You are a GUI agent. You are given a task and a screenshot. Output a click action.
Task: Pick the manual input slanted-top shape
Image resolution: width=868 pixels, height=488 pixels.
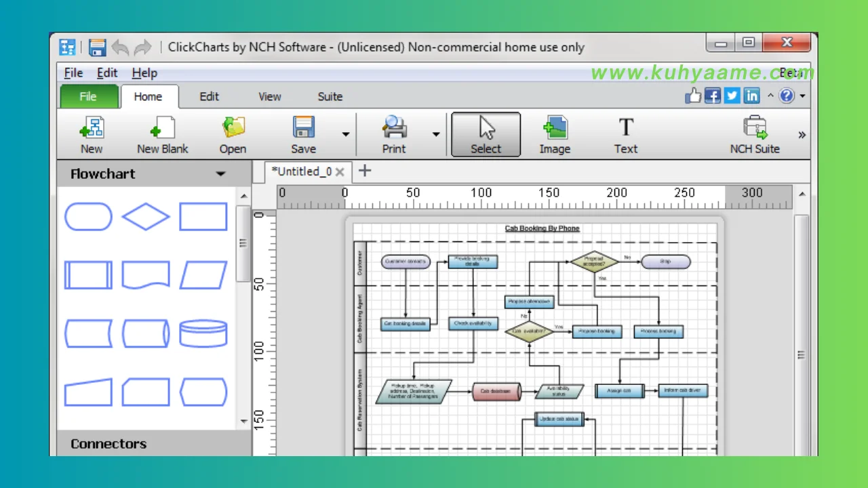click(x=88, y=392)
